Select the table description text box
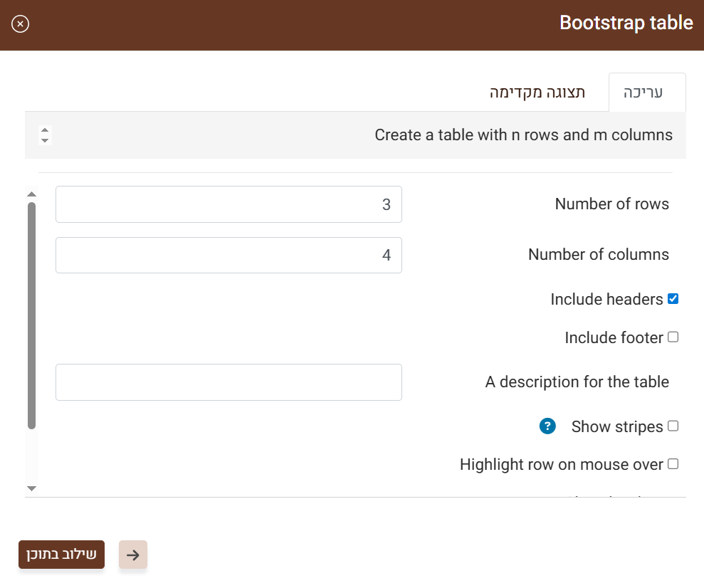Screen dimensions: 704x588 (228, 382)
